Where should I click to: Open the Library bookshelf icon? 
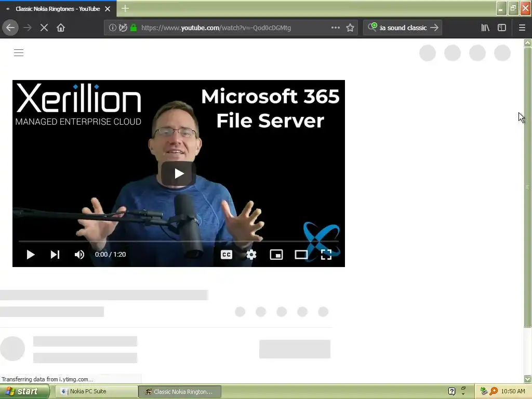[485, 28]
